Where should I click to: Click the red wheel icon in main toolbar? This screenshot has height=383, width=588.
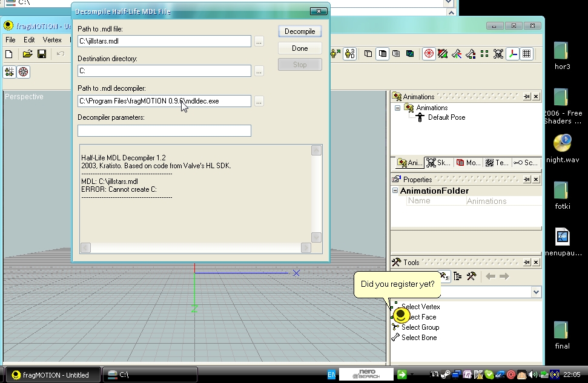[429, 54]
